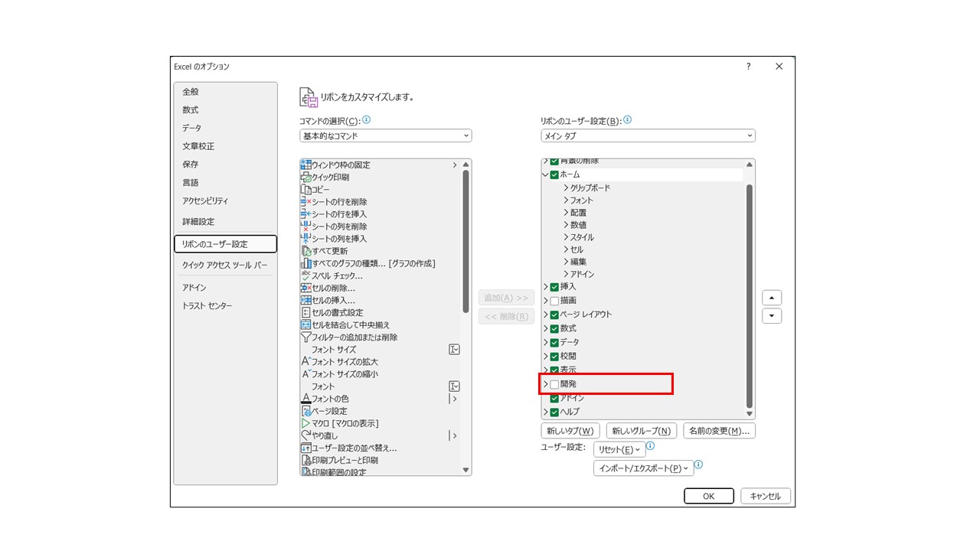Select the フォント サイズの縮小 icon
Image resolution: width=980 pixels, height=551 pixels.
tap(305, 373)
